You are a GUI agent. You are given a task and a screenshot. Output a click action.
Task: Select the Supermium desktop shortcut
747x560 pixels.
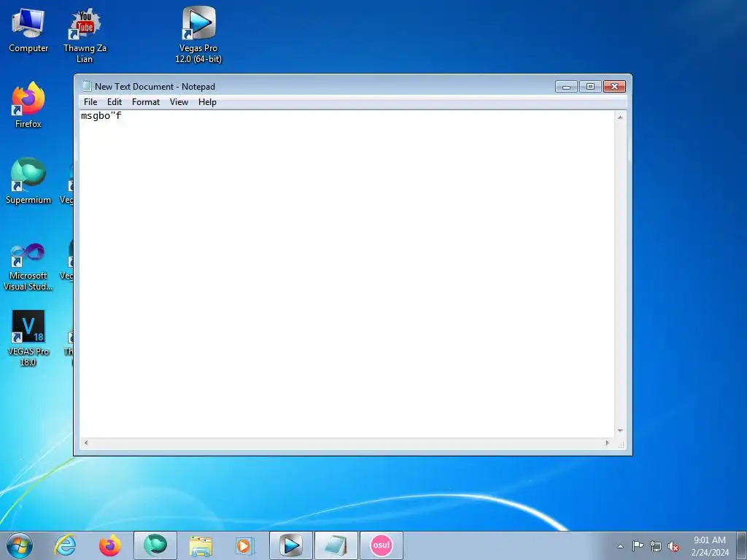click(28, 181)
